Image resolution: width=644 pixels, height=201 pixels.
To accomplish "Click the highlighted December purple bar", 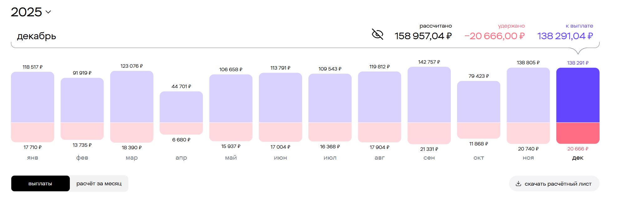I will coord(578,95).
